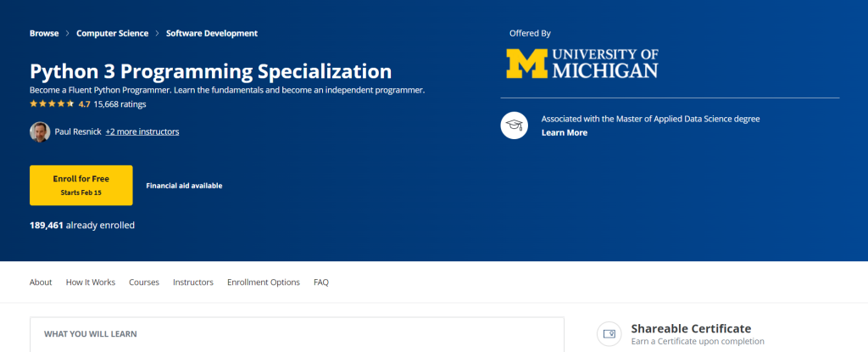Image resolution: width=868 pixels, height=352 pixels.
Task: Open Software Development breadcrumb link
Action: 212,33
